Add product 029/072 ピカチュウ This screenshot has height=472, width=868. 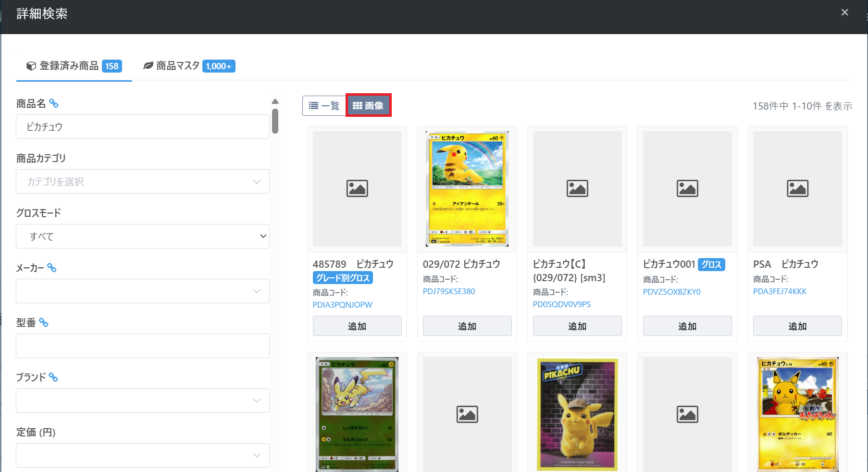(x=467, y=326)
